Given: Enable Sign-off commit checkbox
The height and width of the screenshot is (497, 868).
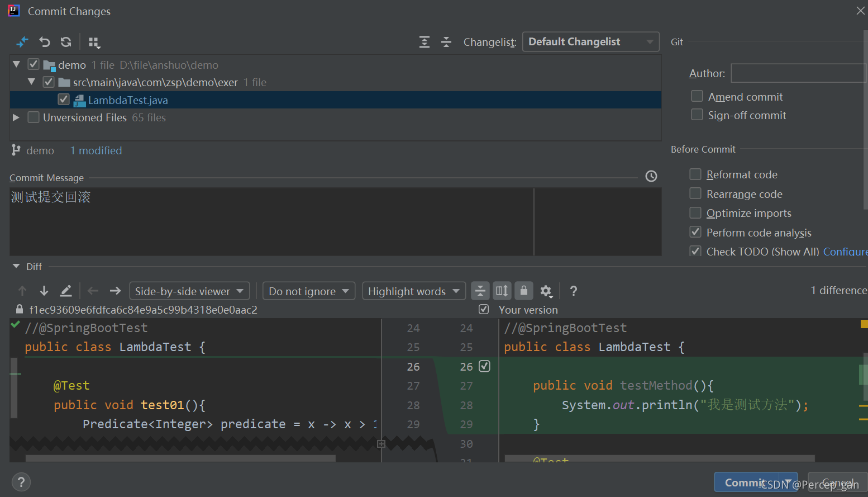Looking at the screenshot, I should click(x=697, y=115).
